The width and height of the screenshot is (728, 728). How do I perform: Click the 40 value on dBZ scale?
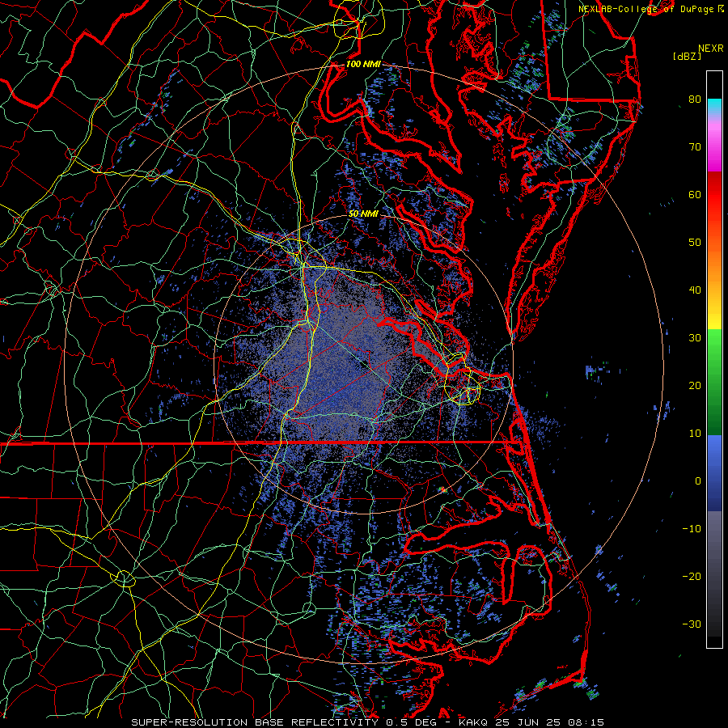[695, 290]
